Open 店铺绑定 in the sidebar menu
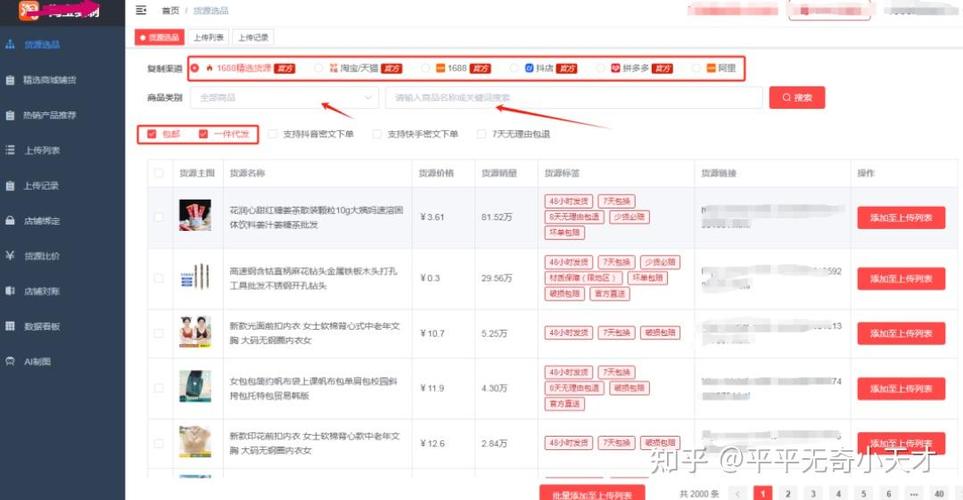 pyautogui.click(x=42, y=221)
